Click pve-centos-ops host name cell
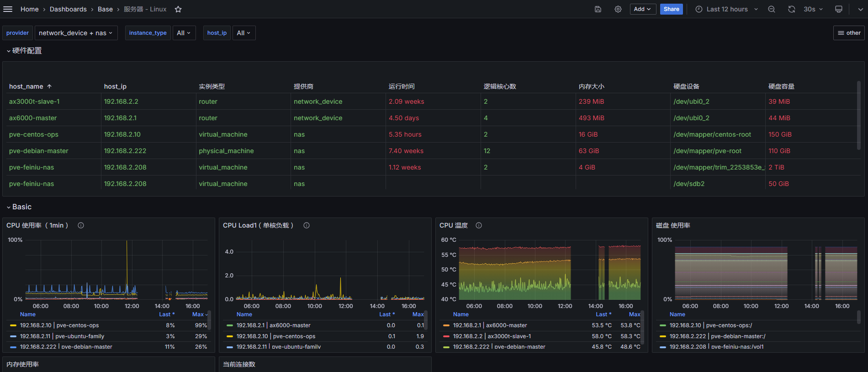Viewport: 868px width, 372px height. click(x=34, y=134)
